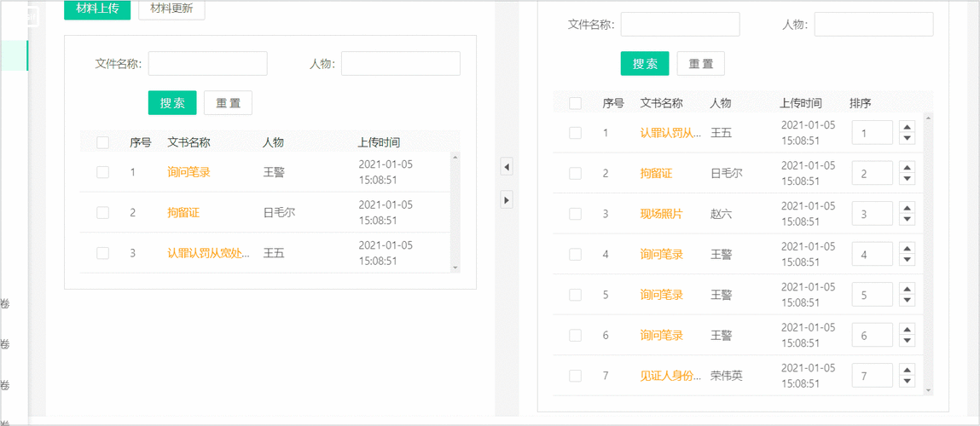Screen dimensions: 980x426
Task: Increase sort order for right row 5
Action: point(907,289)
